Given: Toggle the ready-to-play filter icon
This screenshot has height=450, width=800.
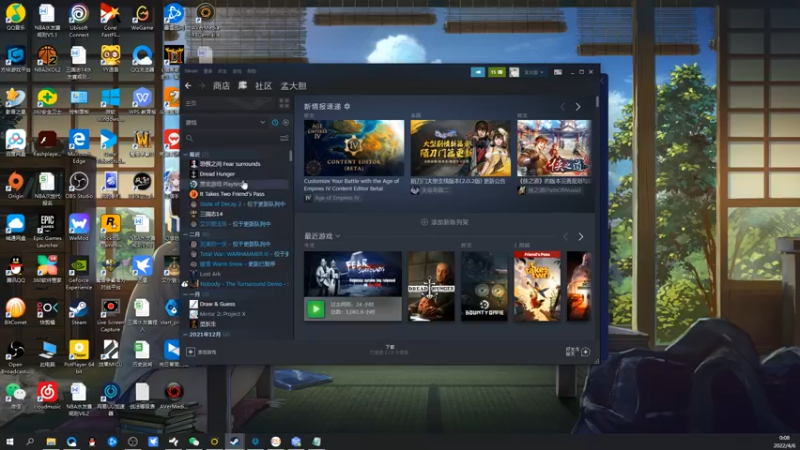Looking at the screenshot, I should coord(286,122).
